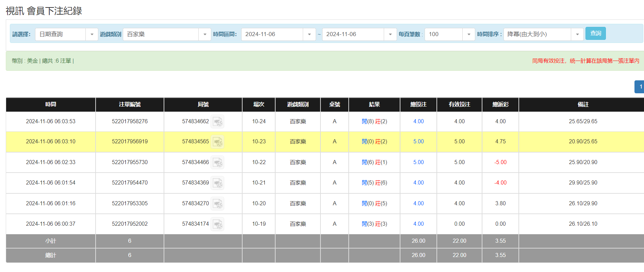Screen dimensions: 644x272
Task: Open video replay icon for round 574834662
Action: tap(217, 122)
